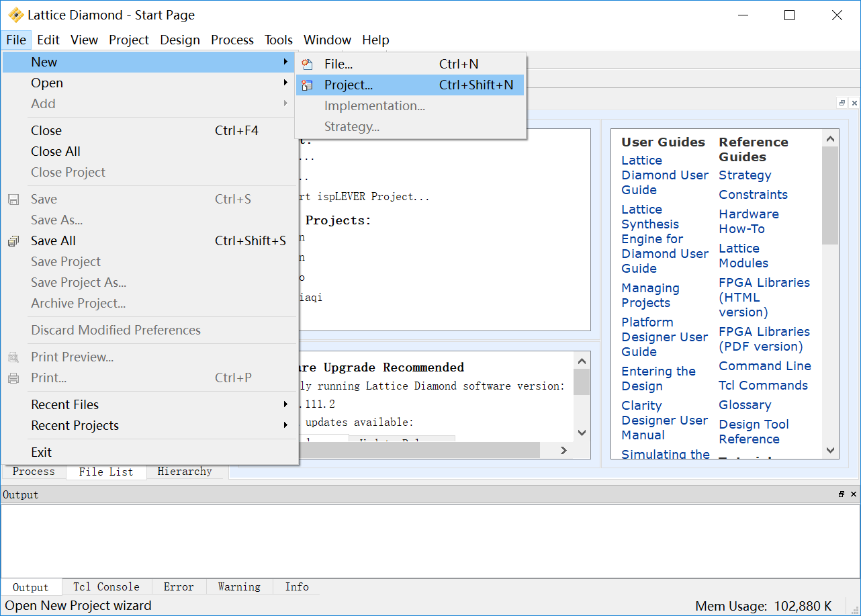The image size is (861, 616).
Task: Open the Lattice Modules link
Action: pyautogui.click(x=743, y=255)
